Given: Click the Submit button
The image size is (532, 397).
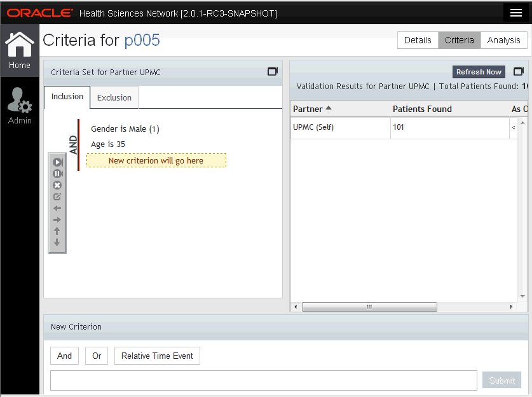Looking at the screenshot, I should tap(501, 380).
